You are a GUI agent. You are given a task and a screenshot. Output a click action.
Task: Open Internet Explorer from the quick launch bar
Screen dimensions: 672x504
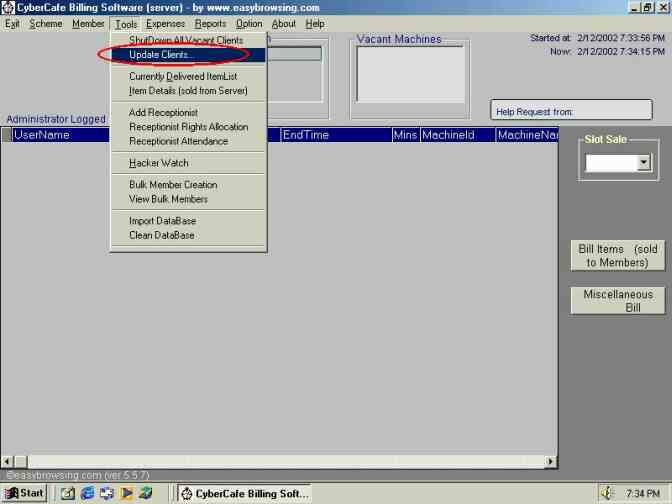[87, 493]
